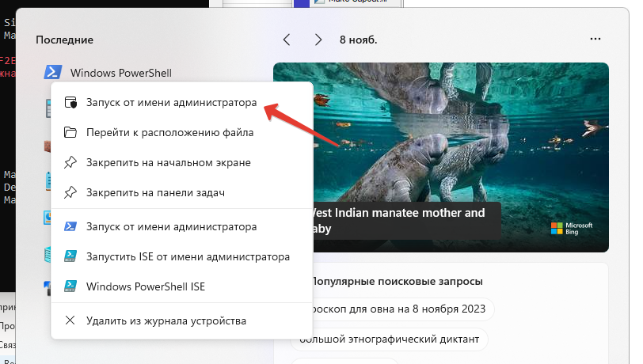Screen dimensions: 643x364
Task: Select 'Запустить ISE от имени администратора'
Action: point(181,256)
